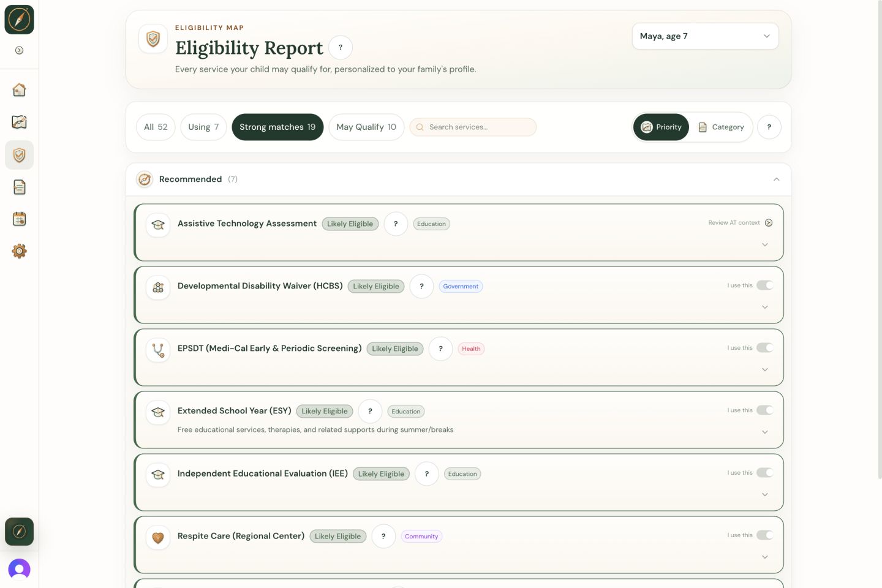Click the arrow icon beside Review AT context
Screen dimensions: 882x588
pos(769,223)
